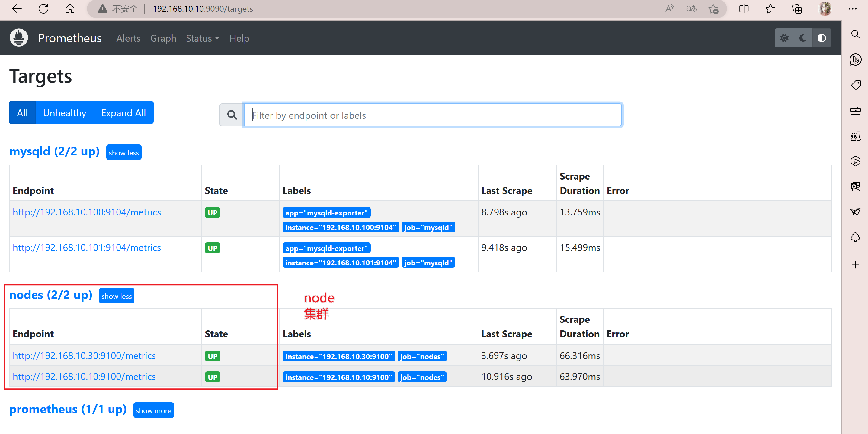Open Outlook sidebar icon
This screenshot has width=868, height=434.
pyautogui.click(x=855, y=186)
